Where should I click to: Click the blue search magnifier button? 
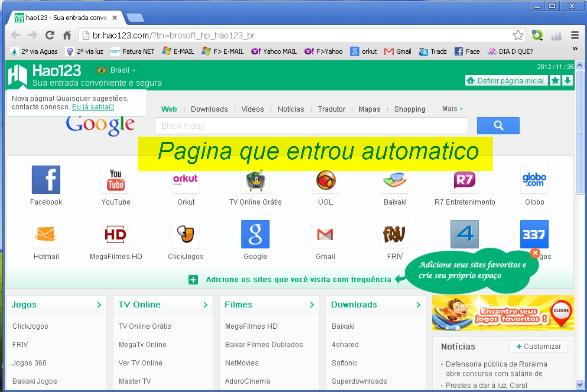[x=498, y=125]
